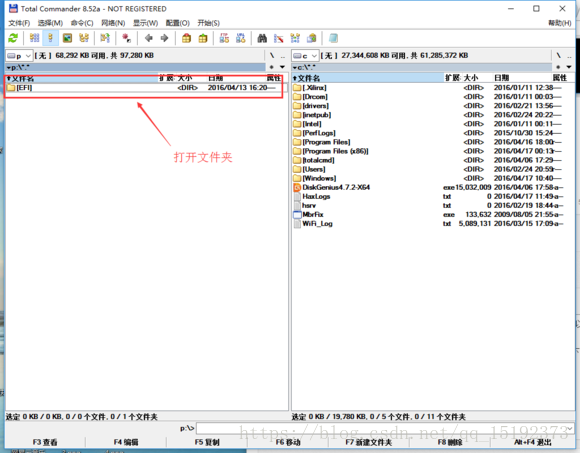580x453 pixels.
Task: Click the F6 移动 button
Action: [x=288, y=442]
